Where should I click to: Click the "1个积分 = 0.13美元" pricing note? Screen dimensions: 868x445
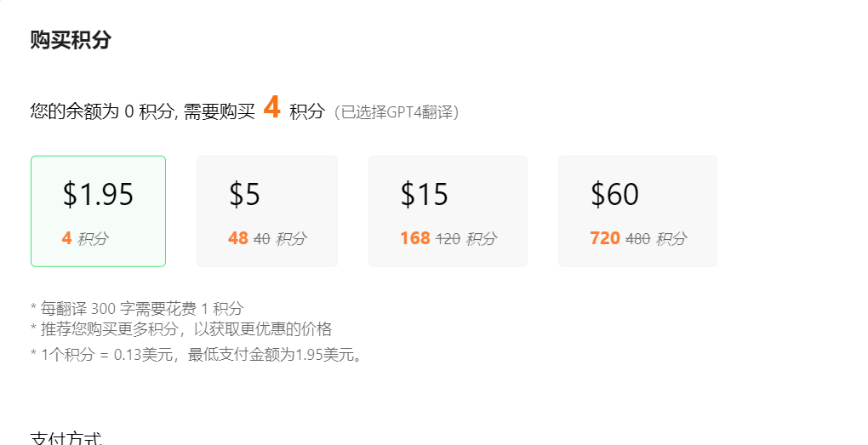107,354
